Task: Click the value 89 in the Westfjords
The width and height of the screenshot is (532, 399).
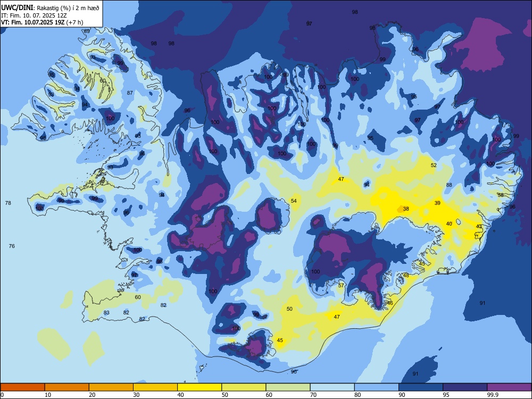Action: (x=87, y=31)
